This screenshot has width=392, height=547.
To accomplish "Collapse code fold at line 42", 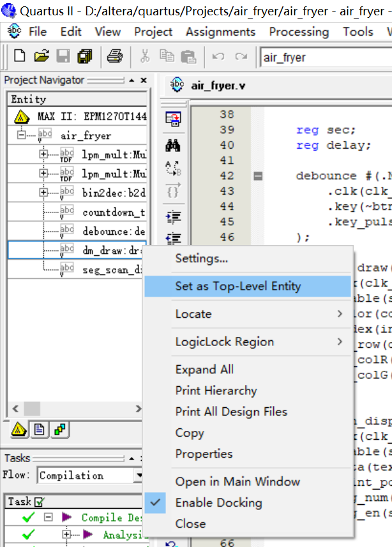I will [x=258, y=176].
